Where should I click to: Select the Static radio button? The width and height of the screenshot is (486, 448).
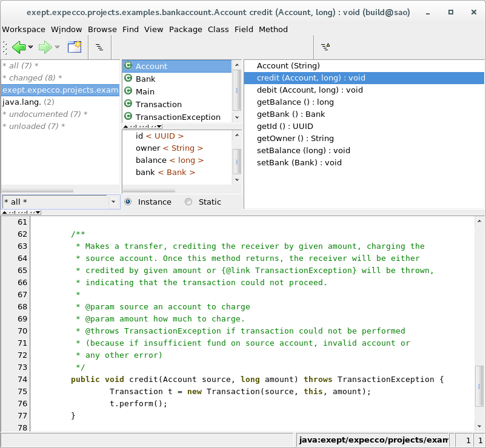[188, 202]
